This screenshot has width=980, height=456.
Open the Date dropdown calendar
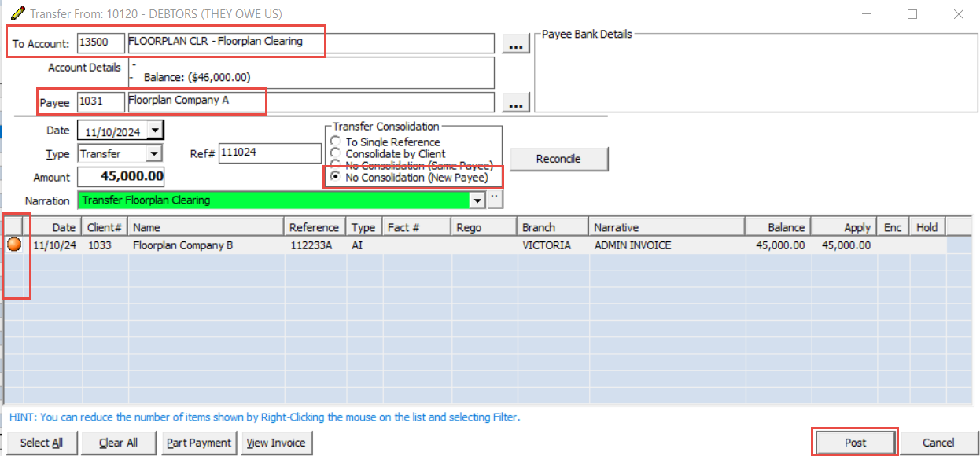[x=156, y=131]
